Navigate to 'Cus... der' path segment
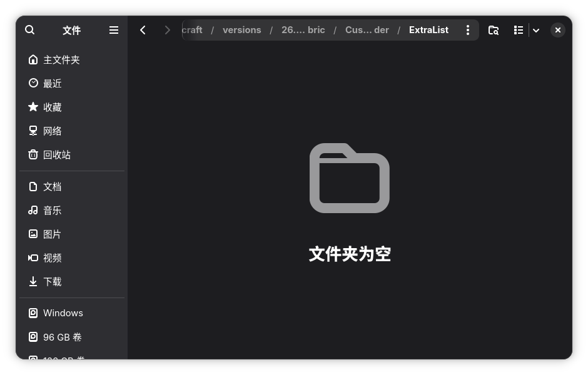The image size is (588, 375). 367,30
